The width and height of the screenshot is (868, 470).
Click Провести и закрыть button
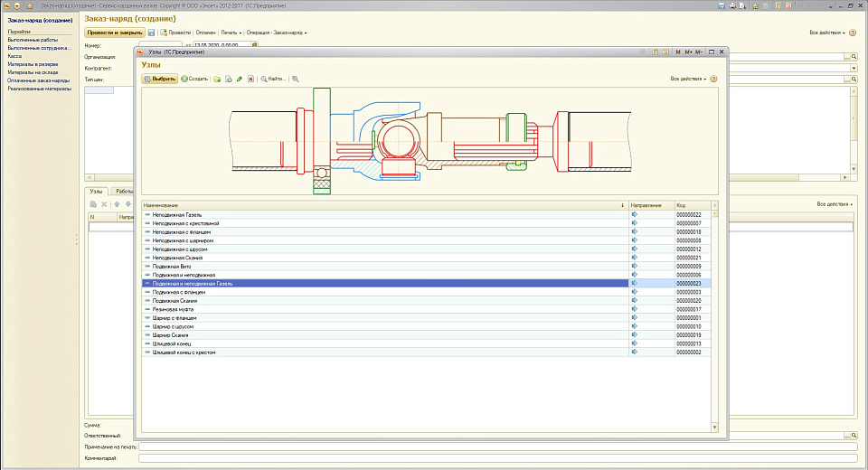(x=114, y=33)
